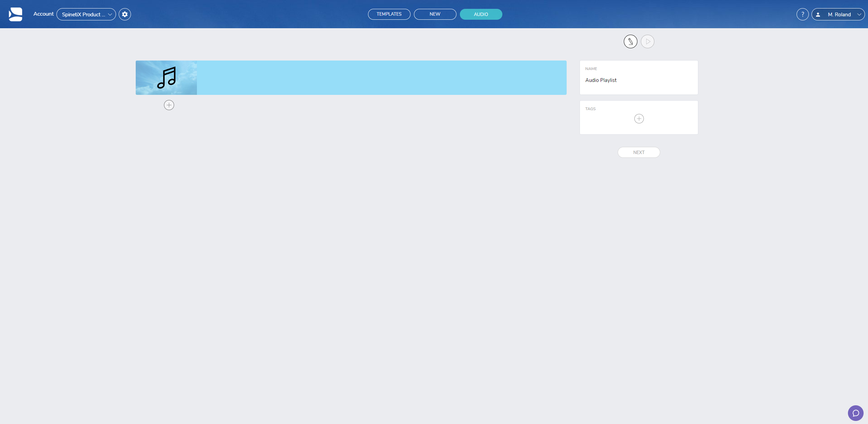Open the chat support bubble
868x424 pixels.
coord(856,413)
